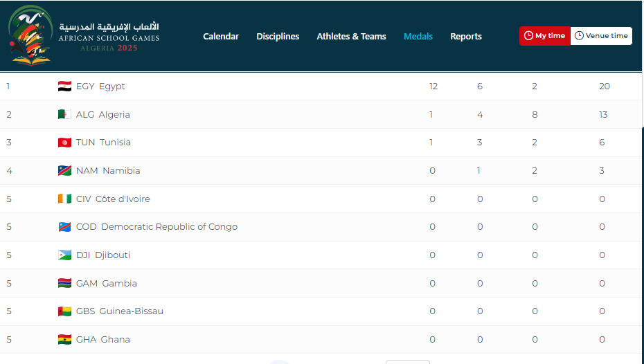Click the African School Games logo
The image size is (644, 364).
[83, 35]
